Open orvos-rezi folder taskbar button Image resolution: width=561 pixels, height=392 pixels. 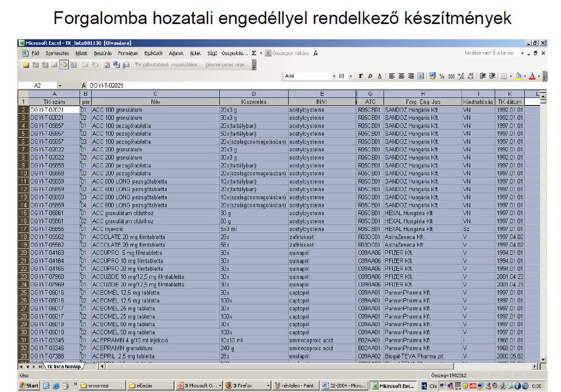click(x=102, y=385)
